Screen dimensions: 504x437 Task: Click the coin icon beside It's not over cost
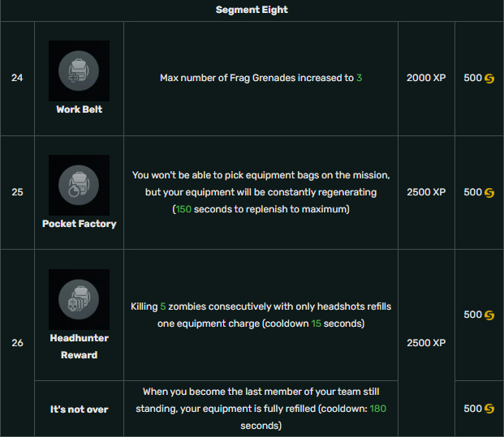489,409
